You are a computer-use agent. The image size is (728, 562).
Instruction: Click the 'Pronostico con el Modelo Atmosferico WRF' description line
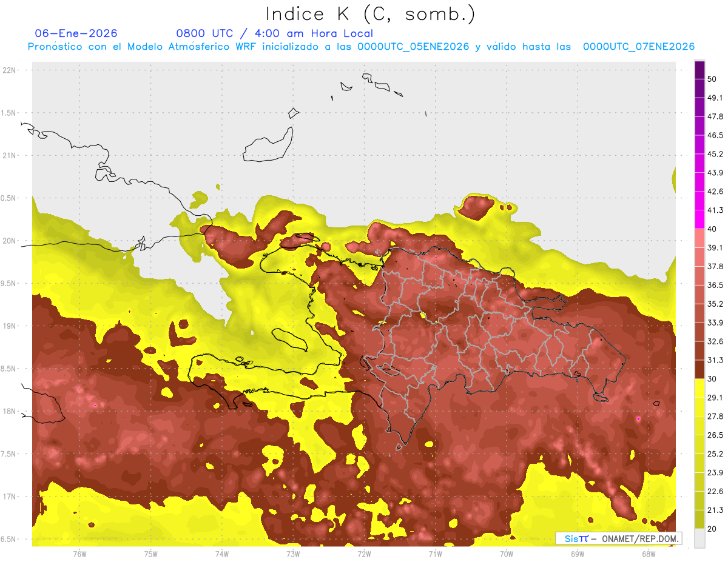point(361,47)
